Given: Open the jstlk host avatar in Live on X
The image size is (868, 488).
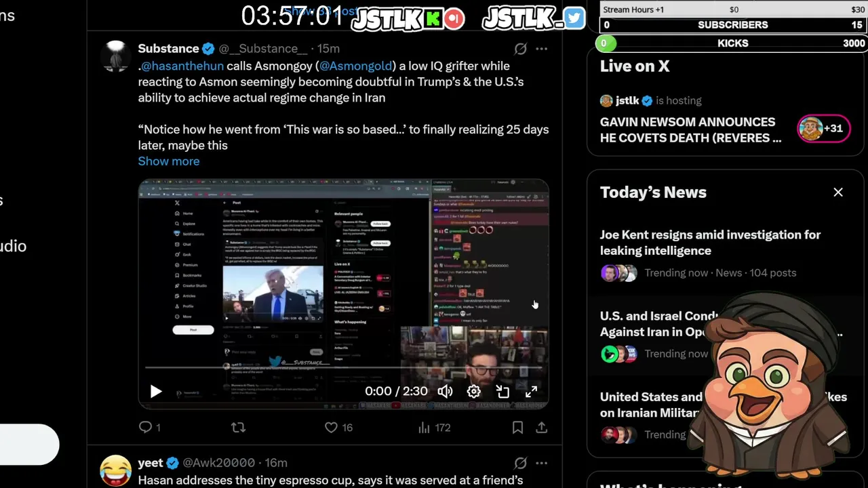Looking at the screenshot, I should tap(606, 101).
